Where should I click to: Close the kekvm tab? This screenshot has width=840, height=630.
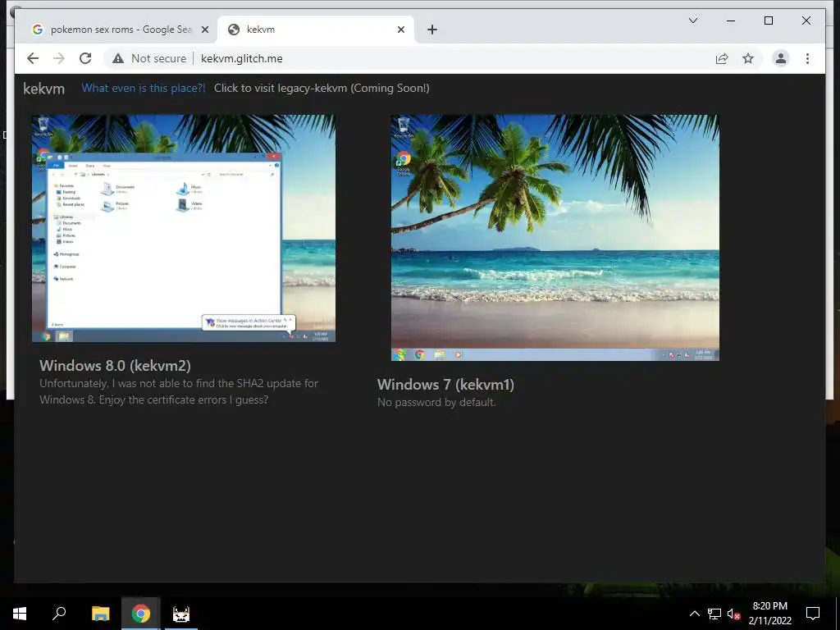400,30
